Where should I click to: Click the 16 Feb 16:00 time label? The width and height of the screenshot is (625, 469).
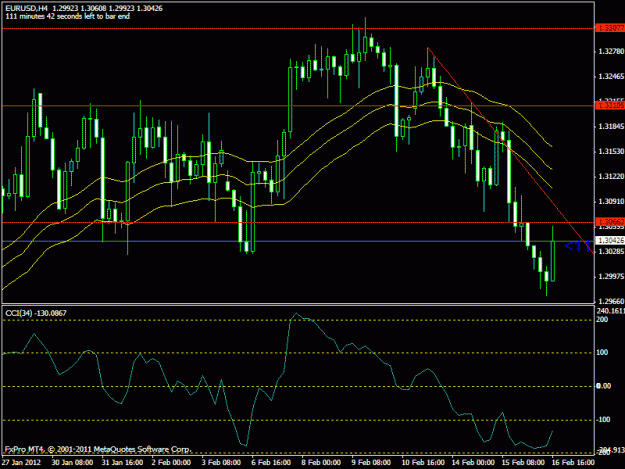[x=573, y=462]
